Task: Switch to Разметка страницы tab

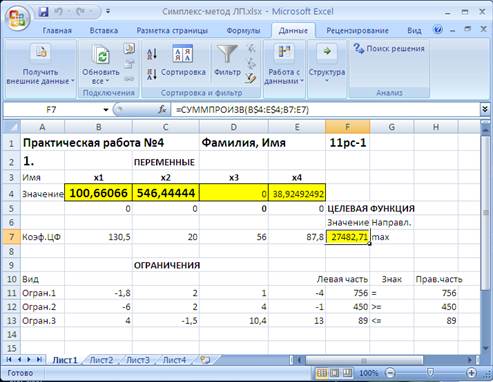Action: point(172,31)
